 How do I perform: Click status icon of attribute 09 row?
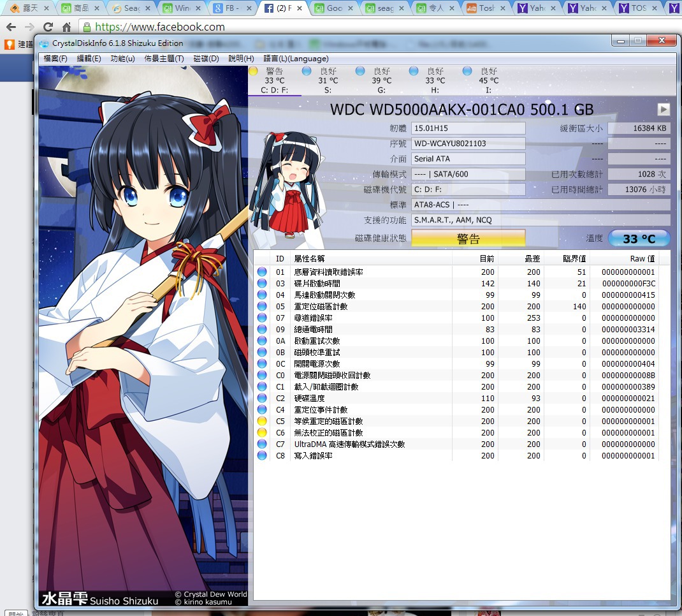pos(262,329)
